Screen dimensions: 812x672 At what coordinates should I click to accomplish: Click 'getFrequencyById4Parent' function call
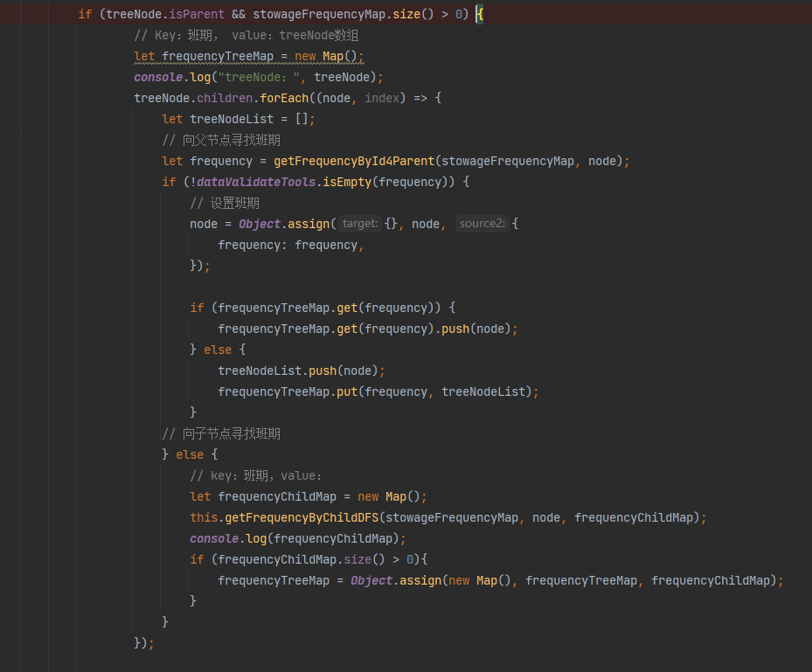[354, 161]
